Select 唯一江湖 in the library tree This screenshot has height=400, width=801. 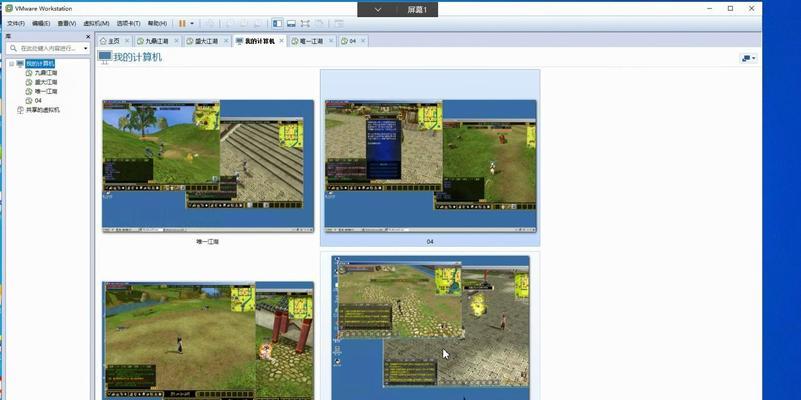point(45,91)
